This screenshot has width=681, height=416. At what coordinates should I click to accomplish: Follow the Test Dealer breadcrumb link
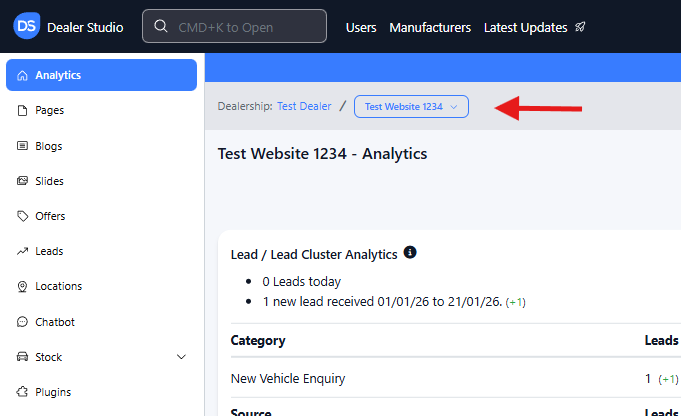[x=304, y=106]
